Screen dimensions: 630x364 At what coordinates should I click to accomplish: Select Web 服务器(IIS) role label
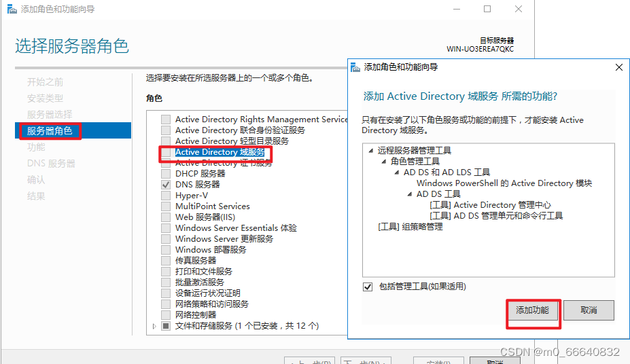point(205,217)
